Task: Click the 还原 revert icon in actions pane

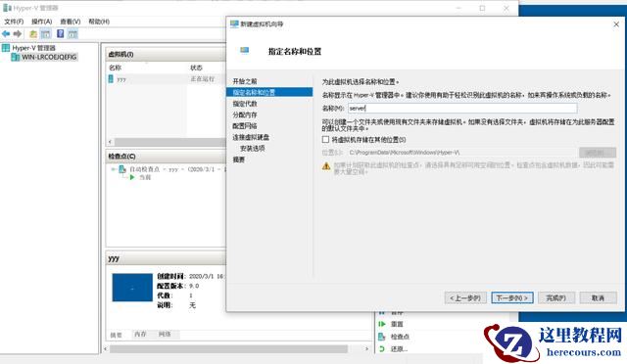Action: (382, 348)
